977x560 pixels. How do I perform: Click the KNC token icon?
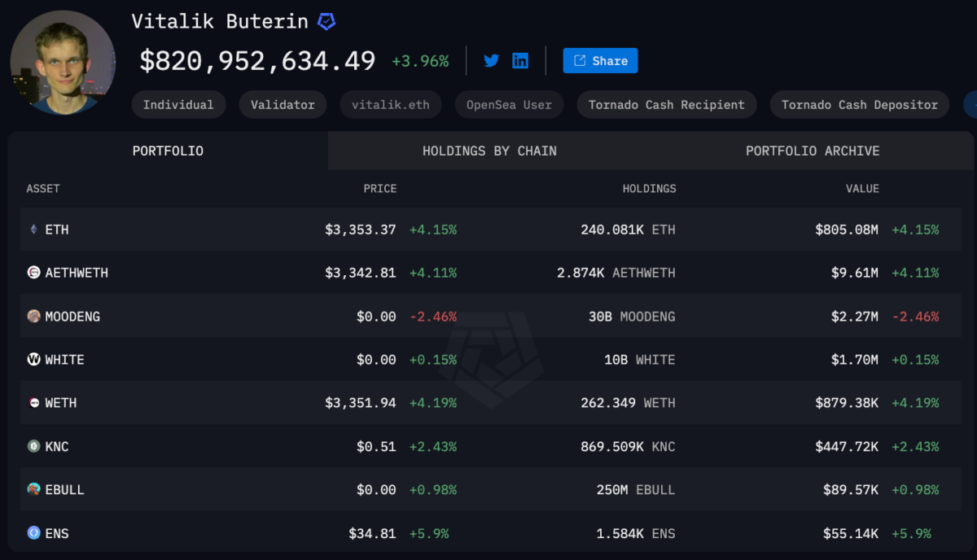33,446
